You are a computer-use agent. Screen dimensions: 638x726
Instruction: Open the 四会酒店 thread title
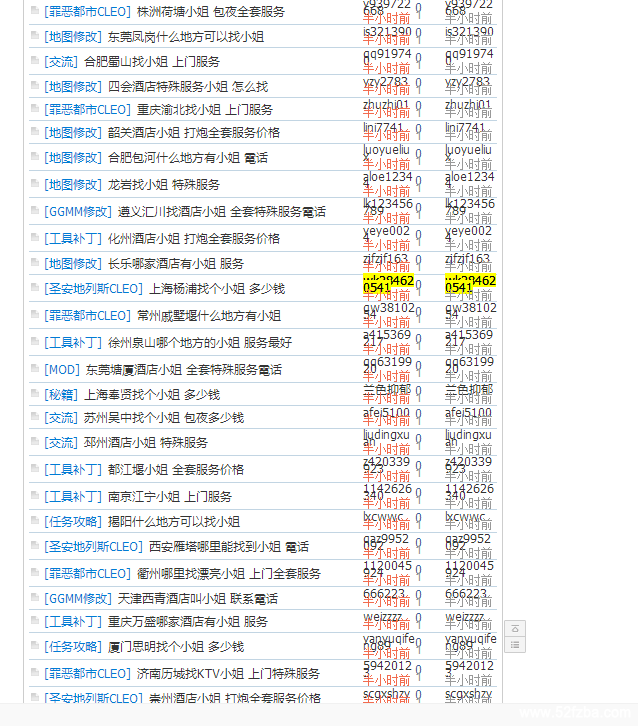188,87
